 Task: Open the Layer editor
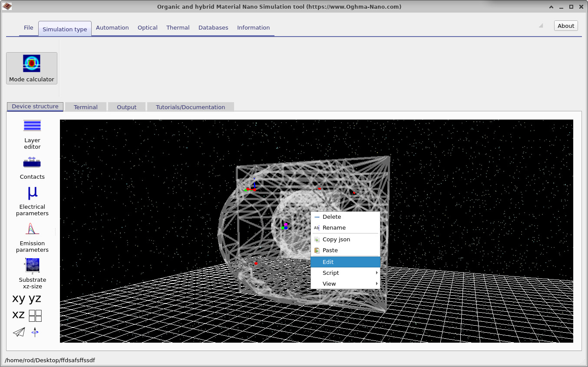coord(32,133)
